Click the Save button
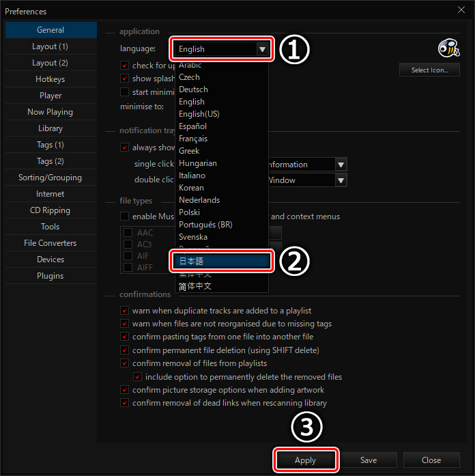 (x=369, y=460)
